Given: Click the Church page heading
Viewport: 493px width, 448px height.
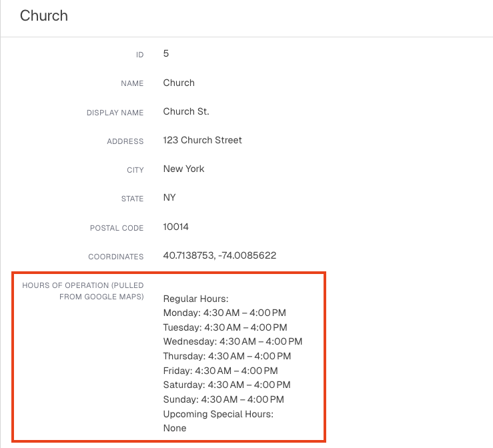Looking at the screenshot, I should tap(44, 16).
